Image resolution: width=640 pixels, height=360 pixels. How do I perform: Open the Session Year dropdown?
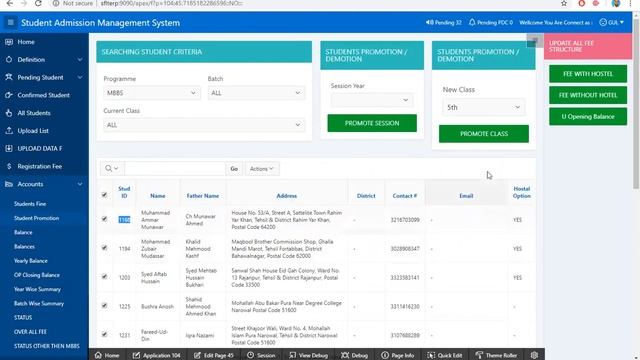pos(371,100)
